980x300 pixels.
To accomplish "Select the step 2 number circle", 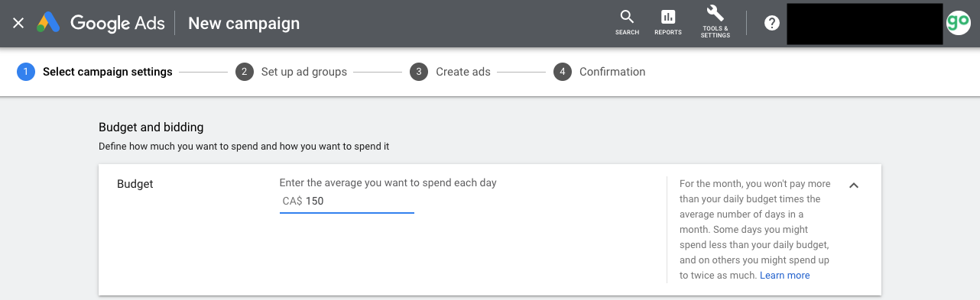I will (245, 72).
